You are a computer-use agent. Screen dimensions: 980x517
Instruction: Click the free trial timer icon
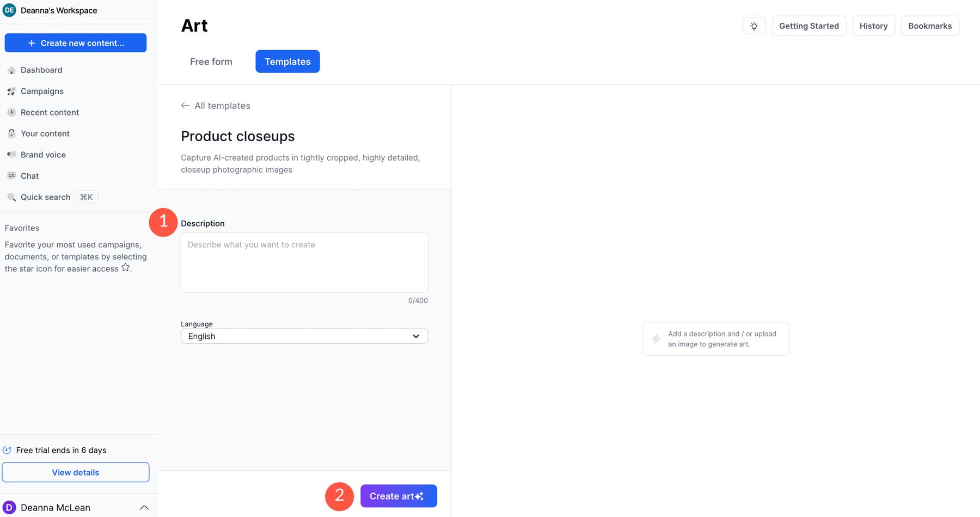[x=8, y=450]
